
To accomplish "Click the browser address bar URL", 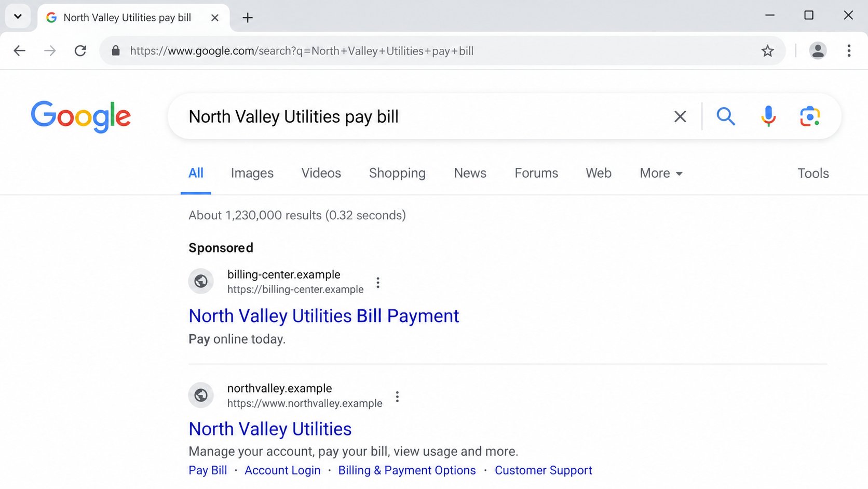I will [302, 51].
